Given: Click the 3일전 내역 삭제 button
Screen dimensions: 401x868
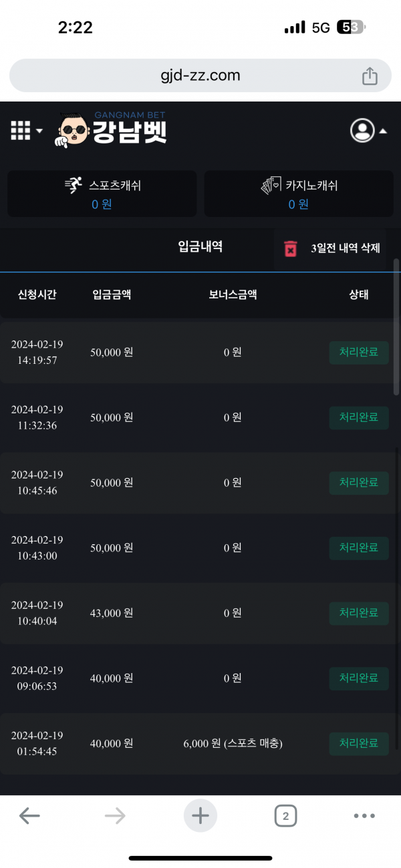Looking at the screenshot, I should pyautogui.click(x=345, y=248).
